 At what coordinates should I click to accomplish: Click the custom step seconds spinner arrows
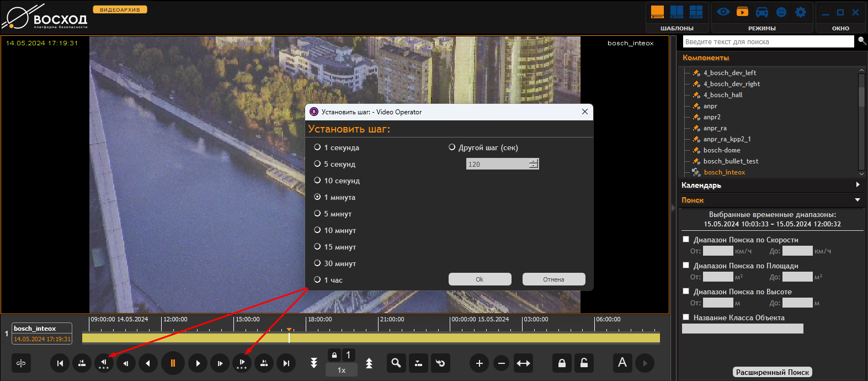(533, 164)
